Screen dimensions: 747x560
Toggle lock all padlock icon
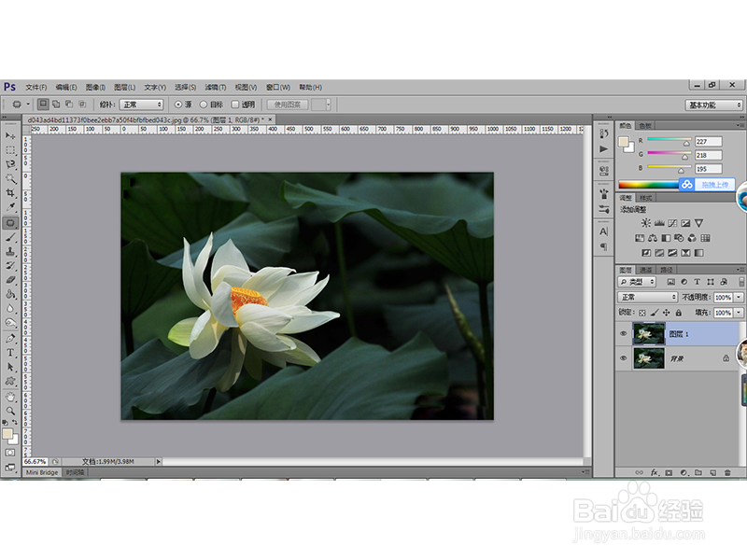pos(679,313)
